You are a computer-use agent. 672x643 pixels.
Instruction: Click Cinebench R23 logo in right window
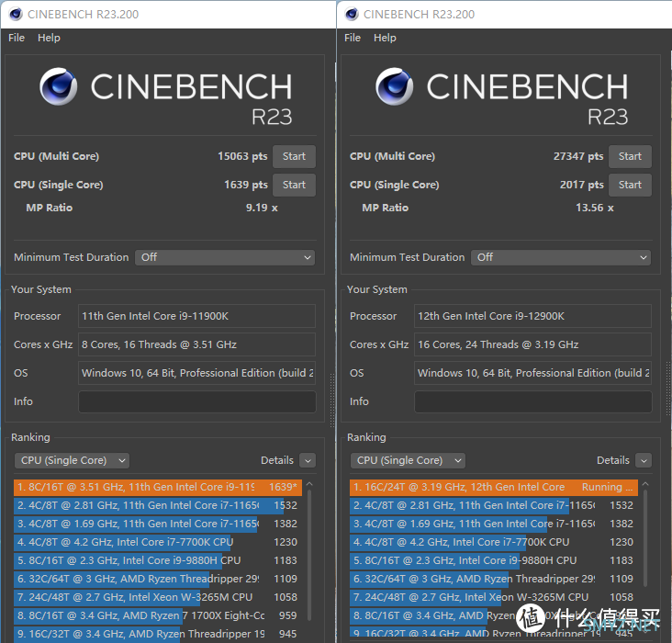point(501,96)
